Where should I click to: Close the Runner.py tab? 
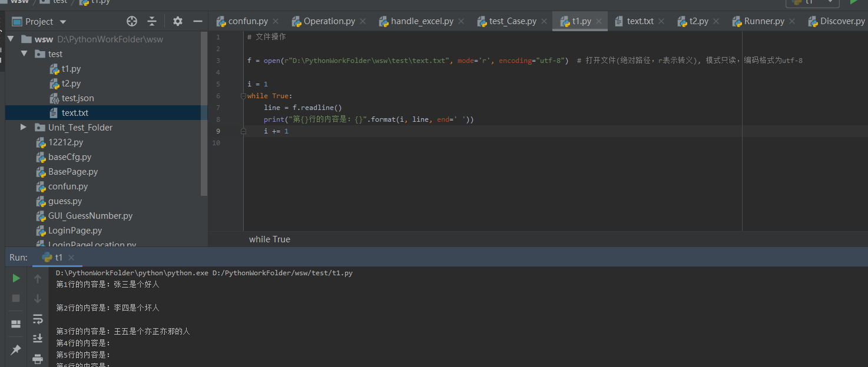point(793,21)
